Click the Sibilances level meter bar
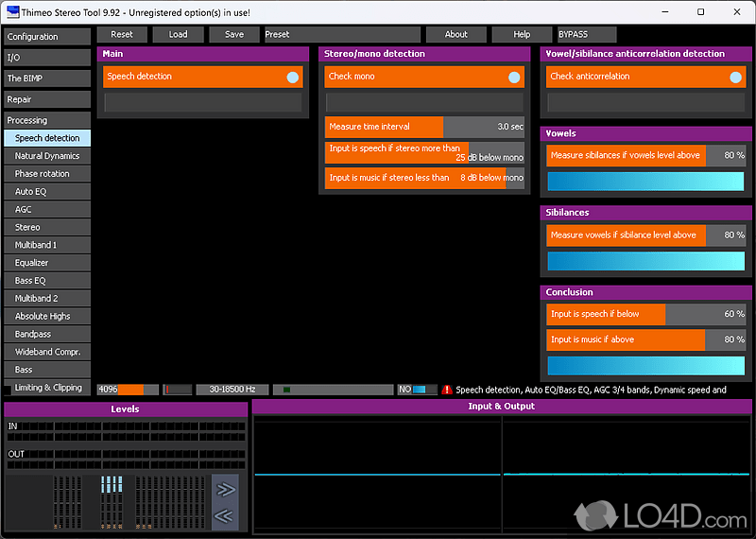The width and height of the screenshot is (756, 539). (646, 261)
